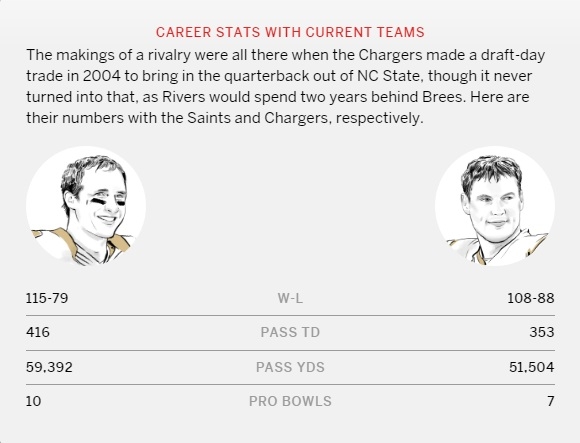Select the 51,504 passing yards figure
Image resolution: width=580 pixels, height=443 pixels.
pos(532,367)
